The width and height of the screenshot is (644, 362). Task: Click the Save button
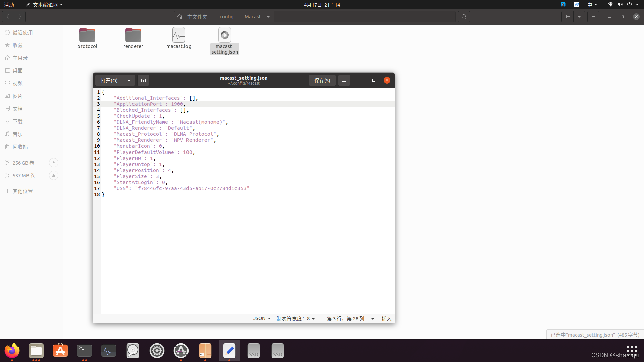322,80
